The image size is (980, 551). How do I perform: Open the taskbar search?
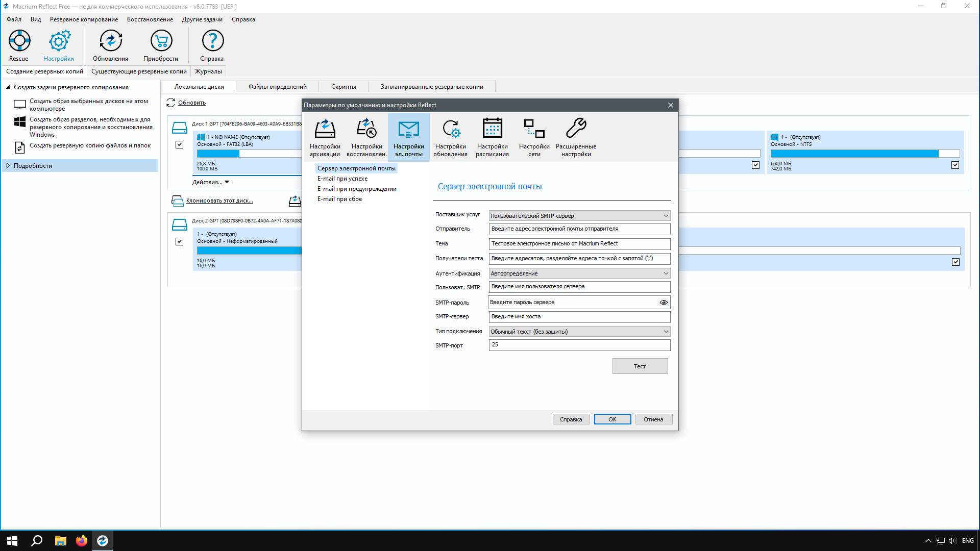[37, 541]
